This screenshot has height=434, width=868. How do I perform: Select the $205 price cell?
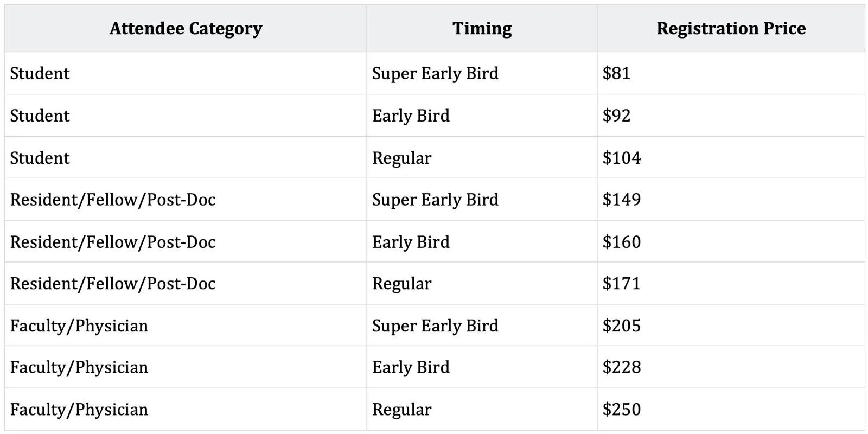click(x=622, y=325)
